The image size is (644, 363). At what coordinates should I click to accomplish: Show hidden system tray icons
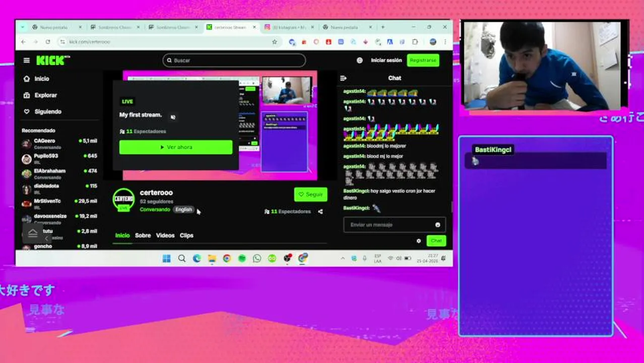pyautogui.click(x=343, y=259)
